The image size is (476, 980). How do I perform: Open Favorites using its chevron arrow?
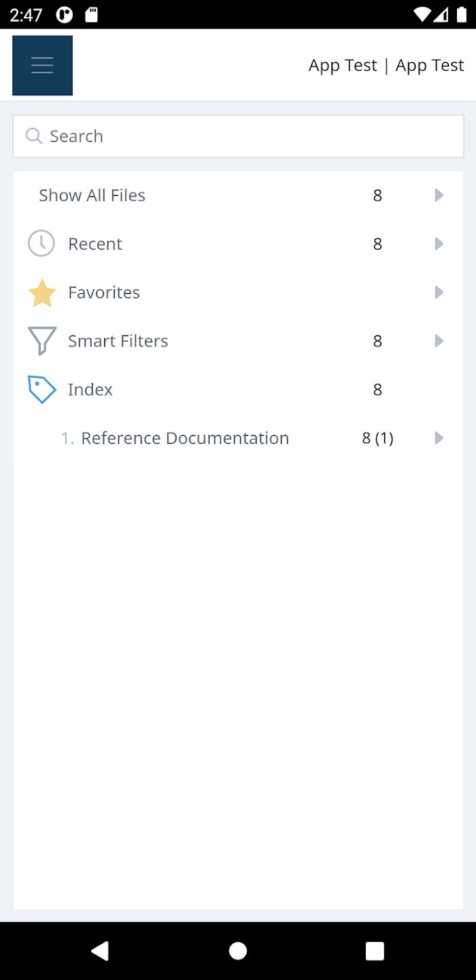439,292
